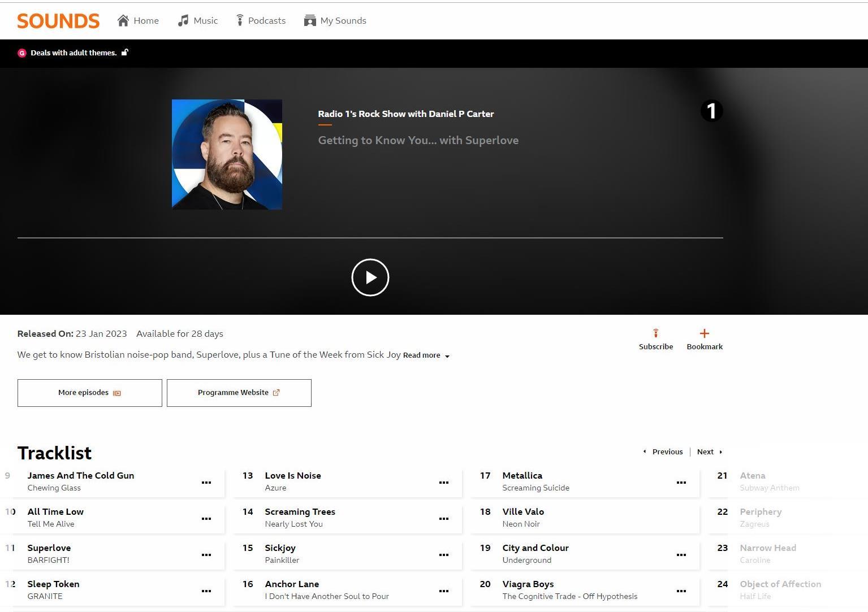
Task: Go to Previous tracklist page
Action: pyautogui.click(x=663, y=452)
